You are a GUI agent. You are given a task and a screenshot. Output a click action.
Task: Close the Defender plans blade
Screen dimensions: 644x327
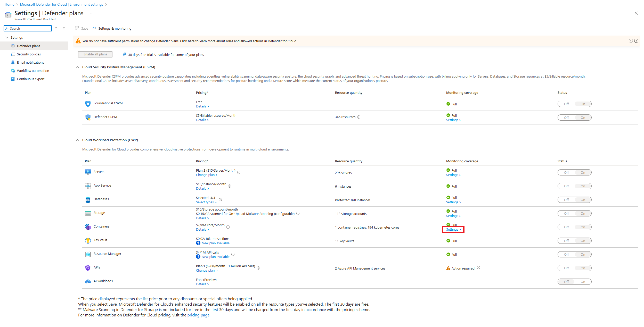pyautogui.click(x=636, y=13)
